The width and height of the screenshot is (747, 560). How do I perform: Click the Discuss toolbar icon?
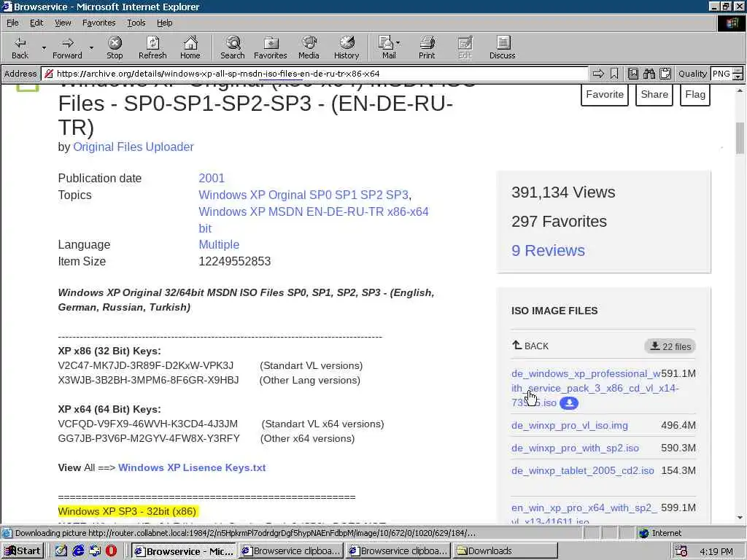click(502, 47)
